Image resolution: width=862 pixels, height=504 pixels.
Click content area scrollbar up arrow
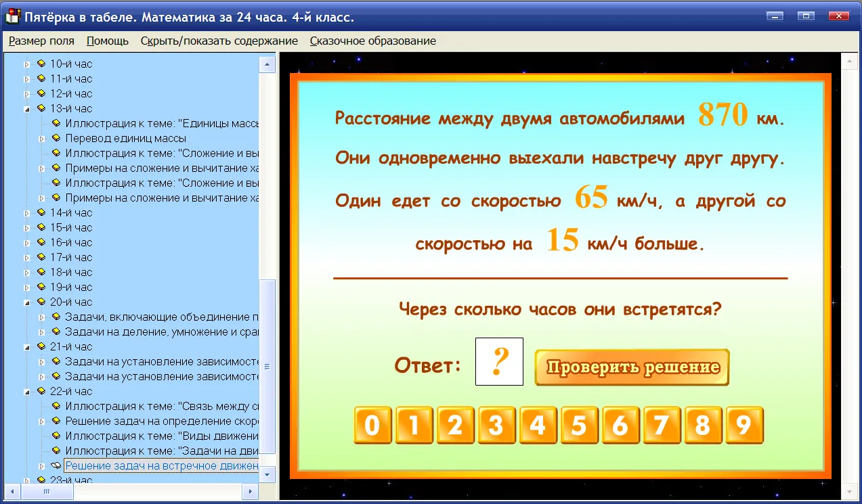[x=849, y=62]
